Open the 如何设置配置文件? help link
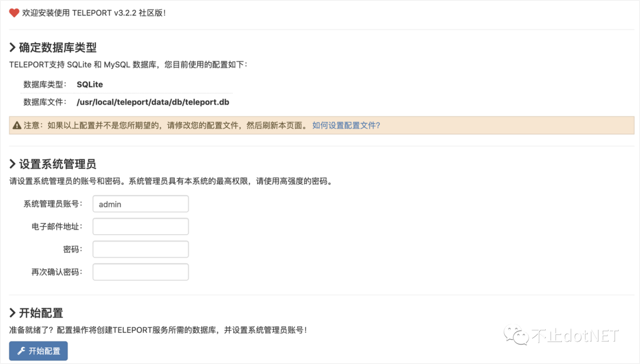 (x=346, y=125)
